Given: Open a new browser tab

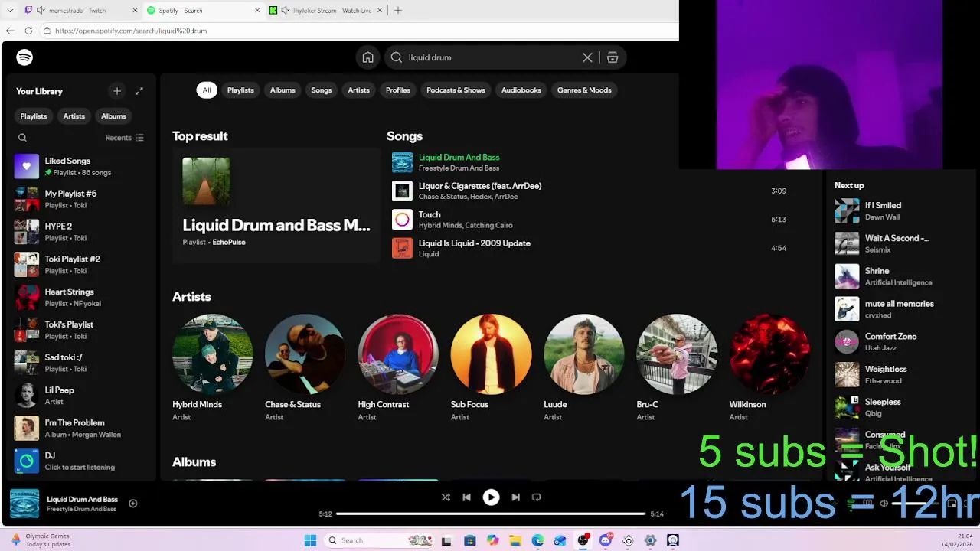Looking at the screenshot, I should click(x=397, y=11).
